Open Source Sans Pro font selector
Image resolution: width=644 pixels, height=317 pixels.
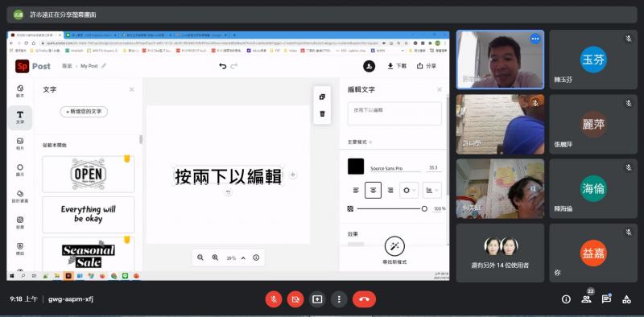click(x=395, y=169)
